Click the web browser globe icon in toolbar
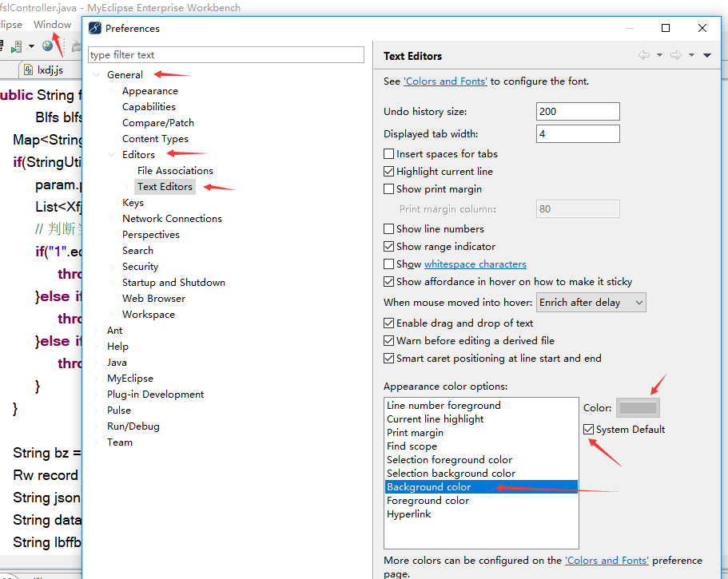The image size is (728, 579). pyautogui.click(x=47, y=46)
